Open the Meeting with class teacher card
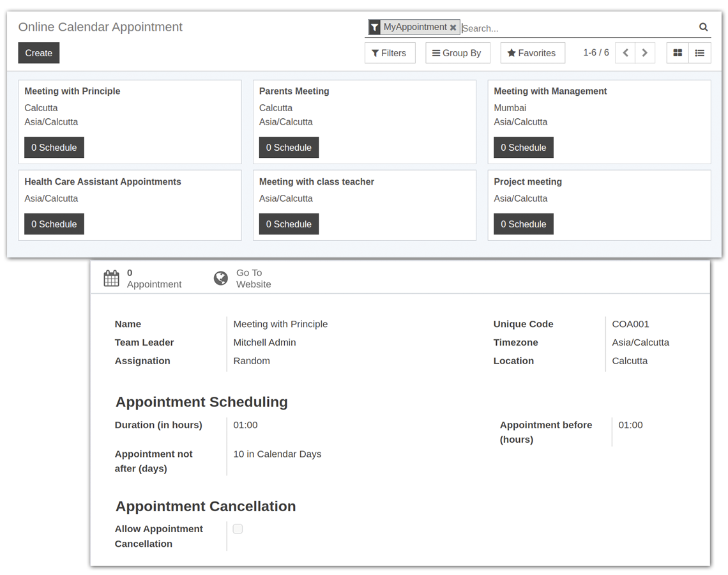This screenshot has width=728, height=575. [316, 182]
